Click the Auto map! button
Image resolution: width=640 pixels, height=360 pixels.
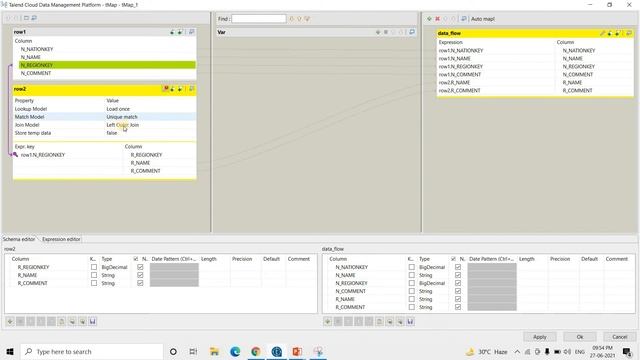(483, 19)
